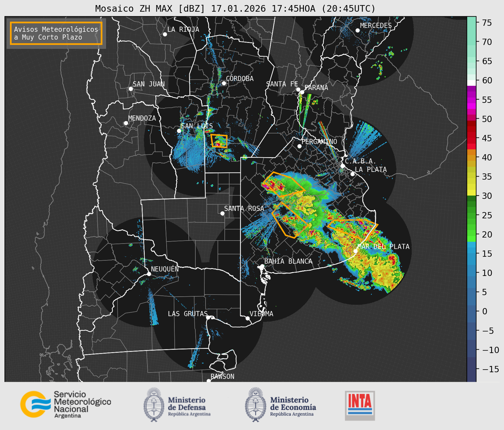The width and height of the screenshot is (504, 430).
Task: Click the INTA logo
Action: click(360, 405)
